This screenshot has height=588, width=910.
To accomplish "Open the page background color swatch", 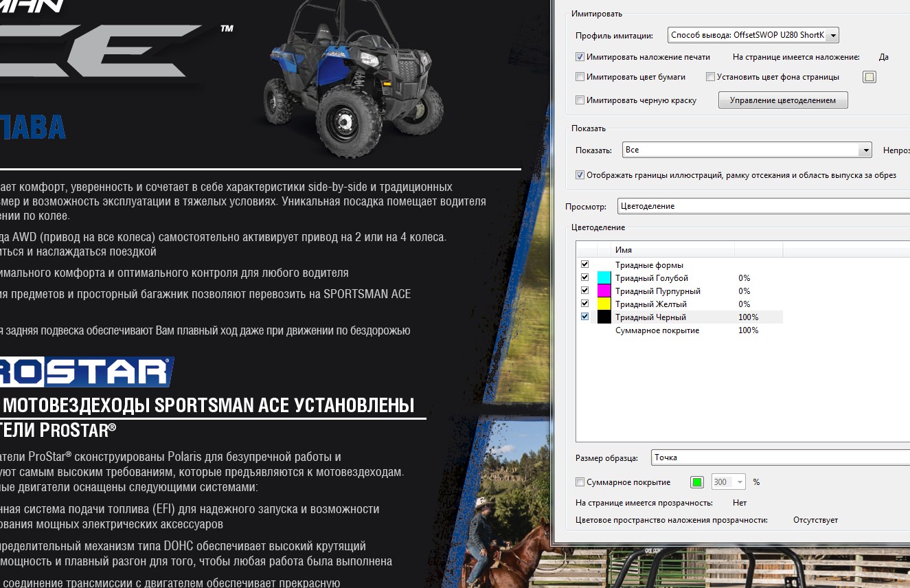I will [869, 77].
